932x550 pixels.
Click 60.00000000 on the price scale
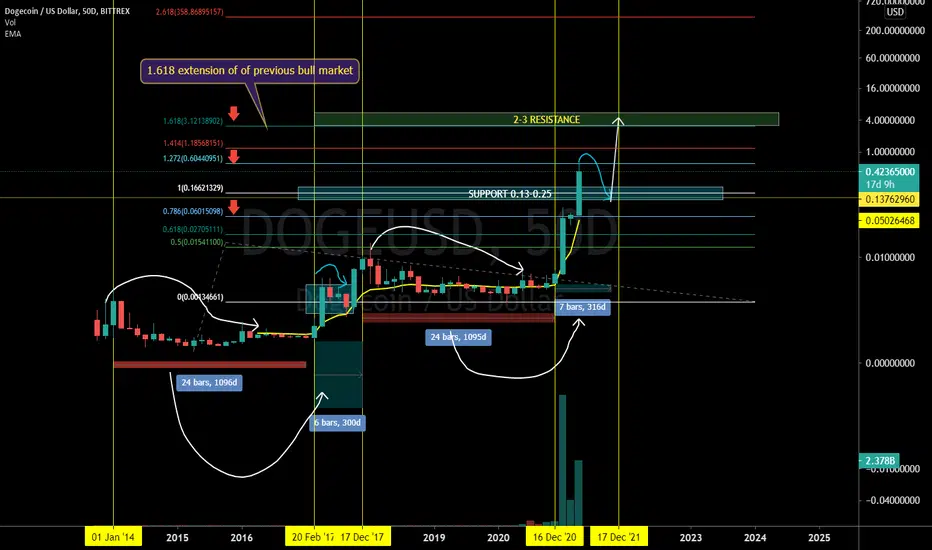(x=892, y=58)
